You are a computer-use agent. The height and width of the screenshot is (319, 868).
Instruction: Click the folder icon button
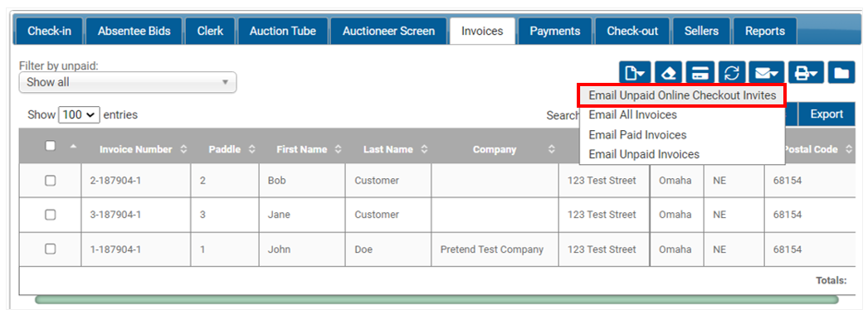coord(842,72)
